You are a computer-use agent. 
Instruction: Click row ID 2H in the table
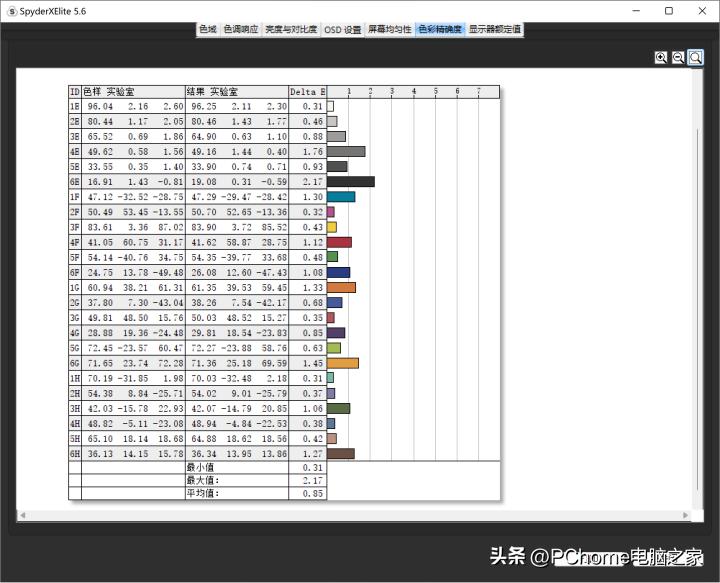[75, 393]
